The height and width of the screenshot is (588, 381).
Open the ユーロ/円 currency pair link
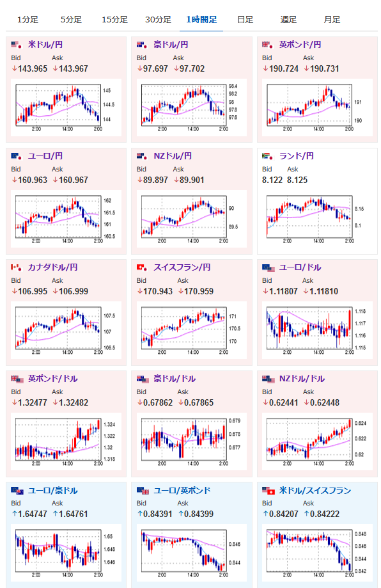click(x=45, y=156)
